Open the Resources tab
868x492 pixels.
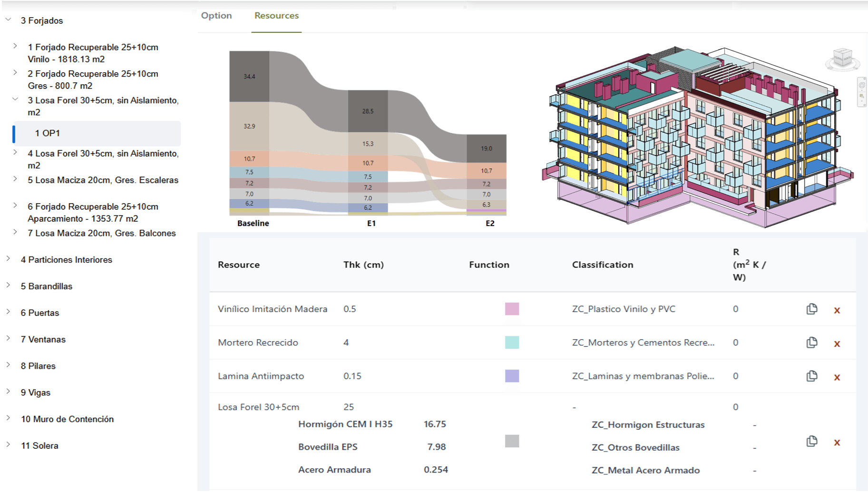pyautogui.click(x=276, y=16)
